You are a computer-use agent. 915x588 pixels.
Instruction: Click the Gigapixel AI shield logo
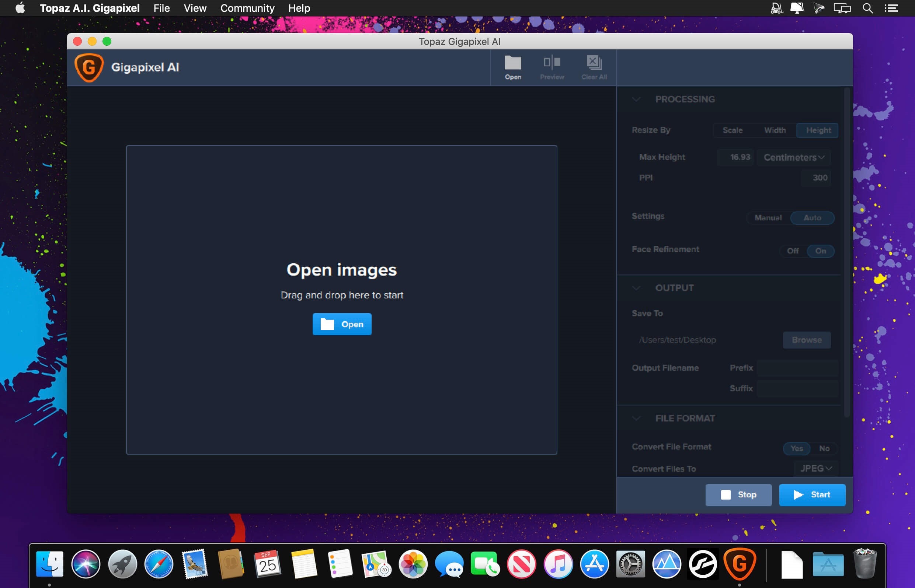click(x=89, y=67)
